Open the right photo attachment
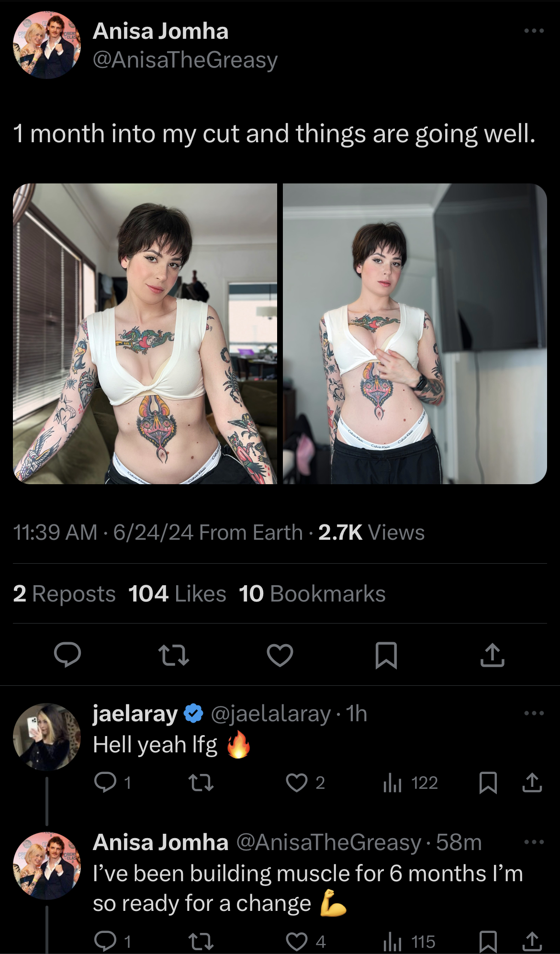This screenshot has height=954, width=560. (415, 334)
